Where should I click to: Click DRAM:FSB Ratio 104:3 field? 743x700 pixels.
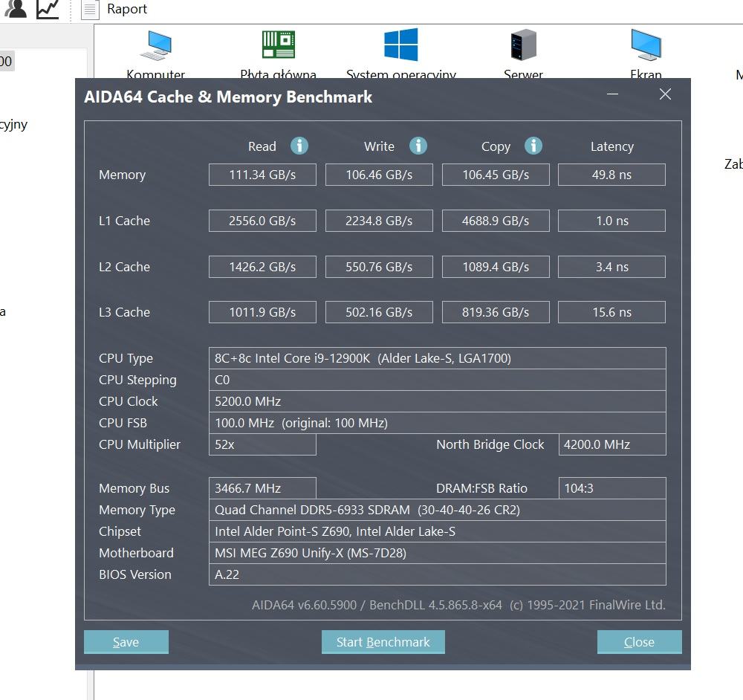point(612,488)
